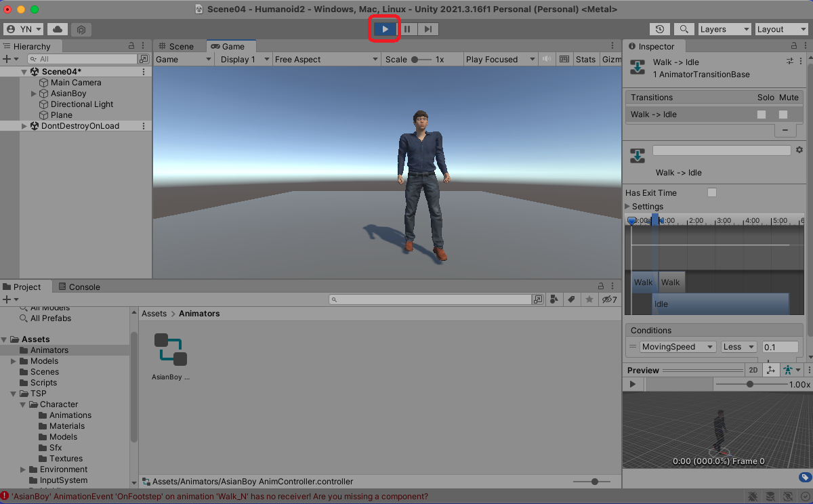The width and height of the screenshot is (813, 504).
Task: Open Undo History icon in toolbar
Action: pos(660,29)
